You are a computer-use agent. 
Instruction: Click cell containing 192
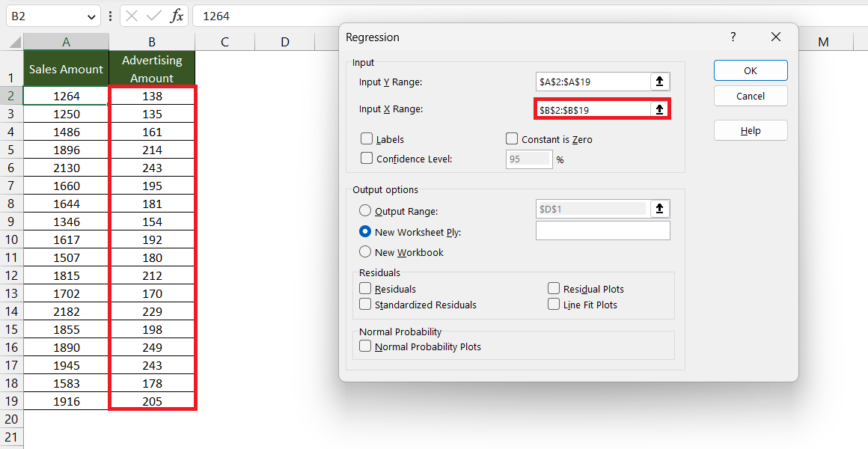click(x=152, y=239)
